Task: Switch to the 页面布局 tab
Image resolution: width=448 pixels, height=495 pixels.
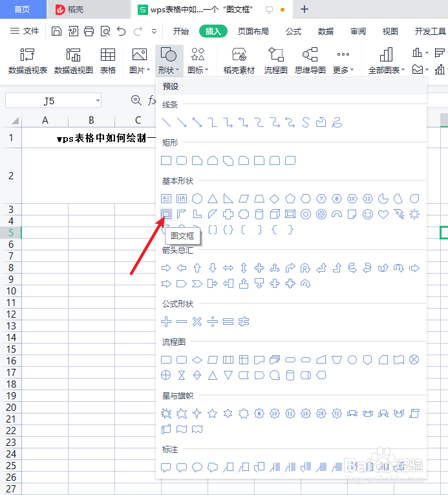Action: pos(253,31)
